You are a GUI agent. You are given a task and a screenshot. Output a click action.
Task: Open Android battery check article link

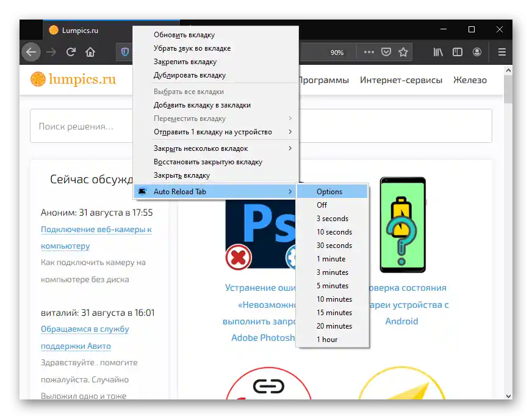[x=409, y=305]
